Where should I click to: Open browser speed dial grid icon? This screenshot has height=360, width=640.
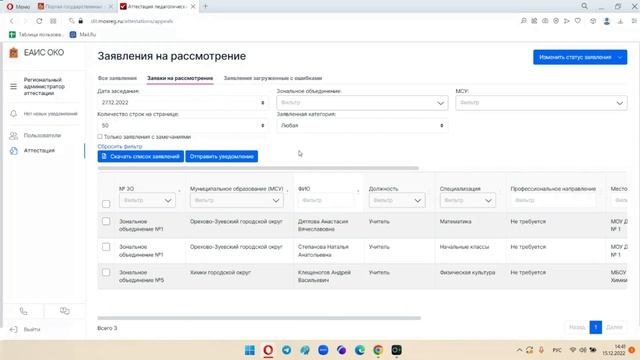pos(53,21)
